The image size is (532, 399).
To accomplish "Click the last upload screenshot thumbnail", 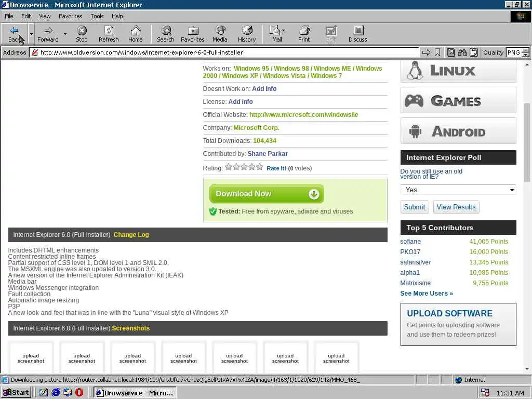I will [336, 358].
